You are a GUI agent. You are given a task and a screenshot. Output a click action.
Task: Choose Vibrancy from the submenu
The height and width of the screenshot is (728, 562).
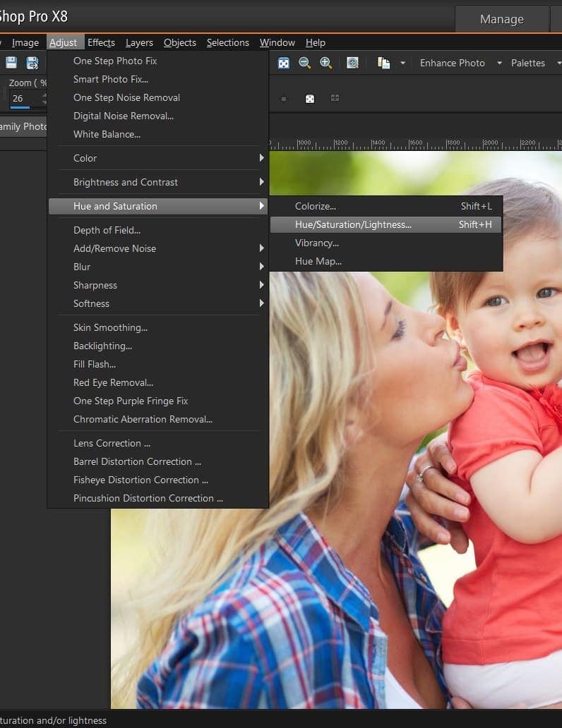[317, 243]
